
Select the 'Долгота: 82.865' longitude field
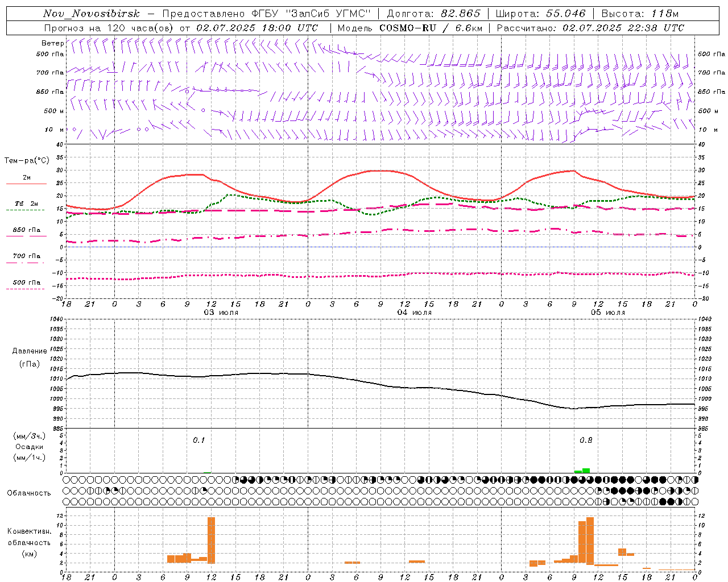433,14
